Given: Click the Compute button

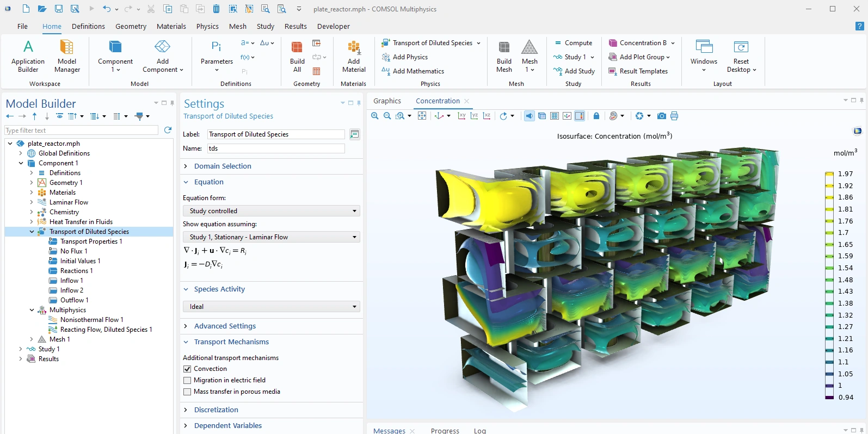Looking at the screenshot, I should click(x=573, y=43).
